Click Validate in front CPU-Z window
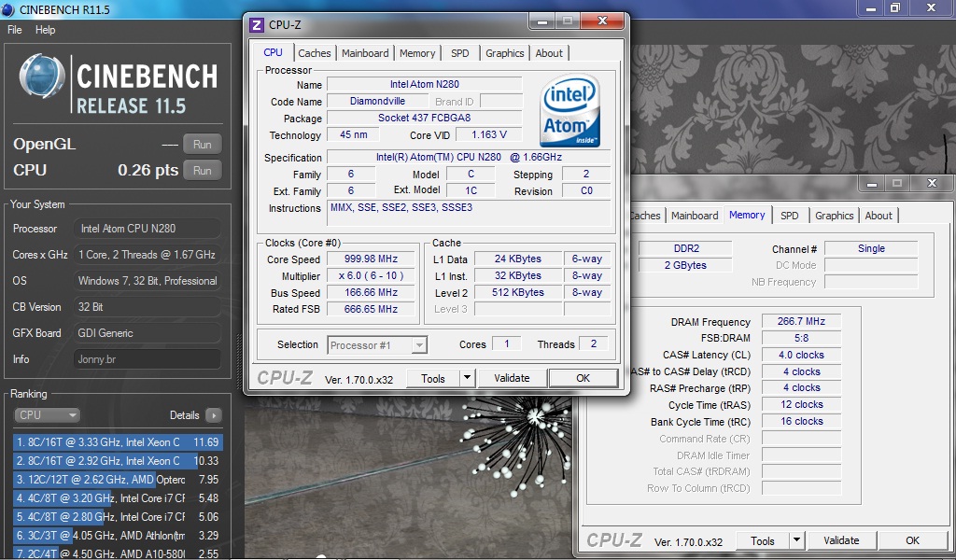The height and width of the screenshot is (560, 956). click(512, 378)
